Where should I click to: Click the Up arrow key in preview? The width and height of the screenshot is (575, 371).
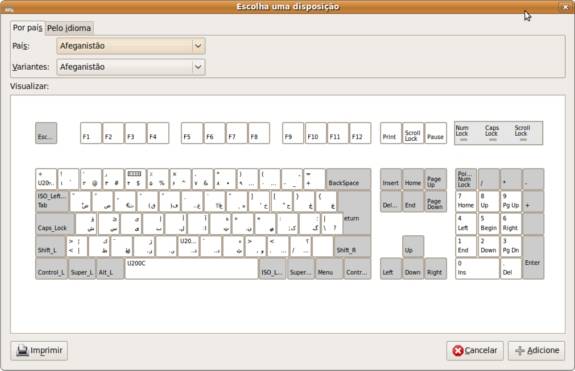point(413,246)
